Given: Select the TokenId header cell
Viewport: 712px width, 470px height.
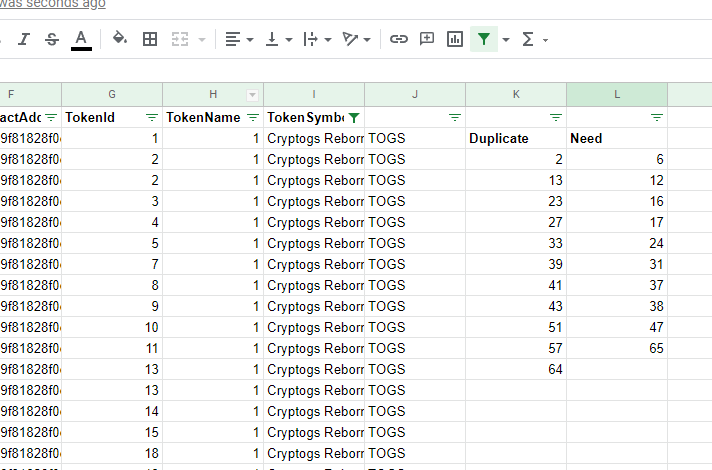Looking at the screenshot, I should tap(112, 118).
